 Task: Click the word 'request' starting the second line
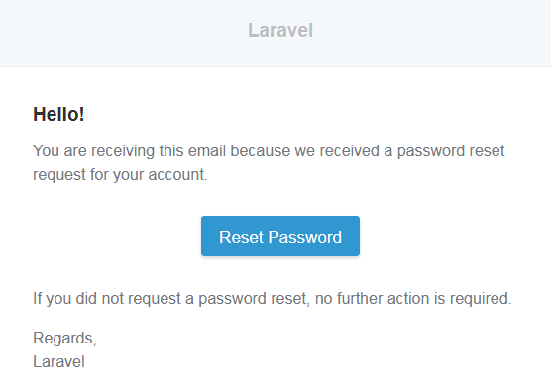pos(59,175)
